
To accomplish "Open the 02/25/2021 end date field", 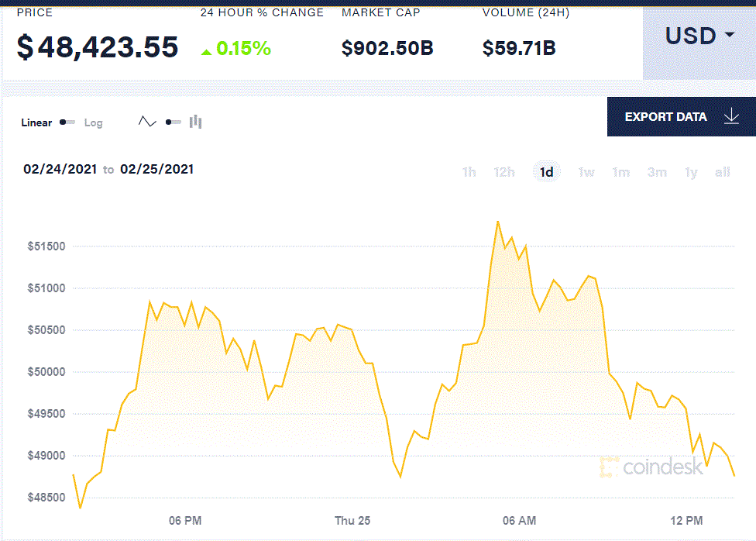I will (x=157, y=169).
